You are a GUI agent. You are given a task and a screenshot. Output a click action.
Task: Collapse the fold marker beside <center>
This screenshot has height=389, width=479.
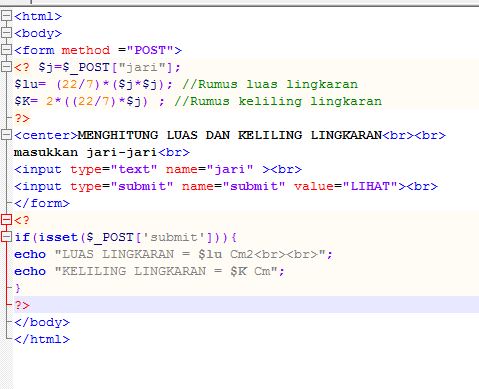(x=6, y=135)
